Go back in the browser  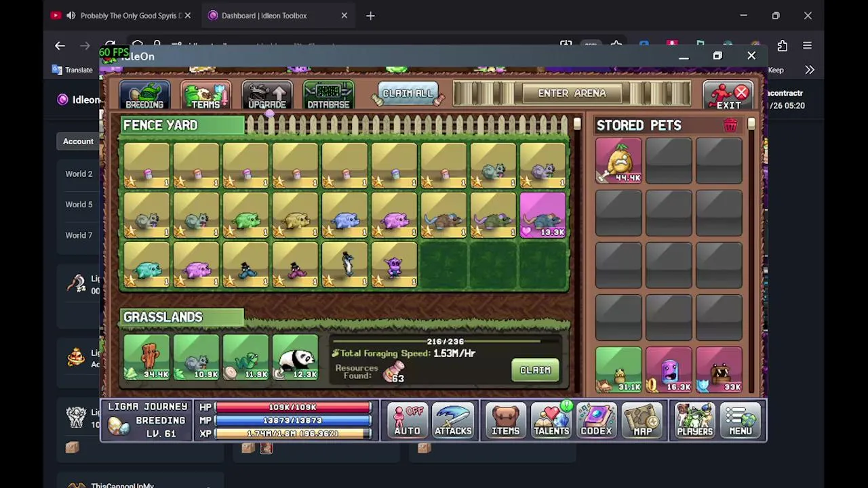coord(60,45)
